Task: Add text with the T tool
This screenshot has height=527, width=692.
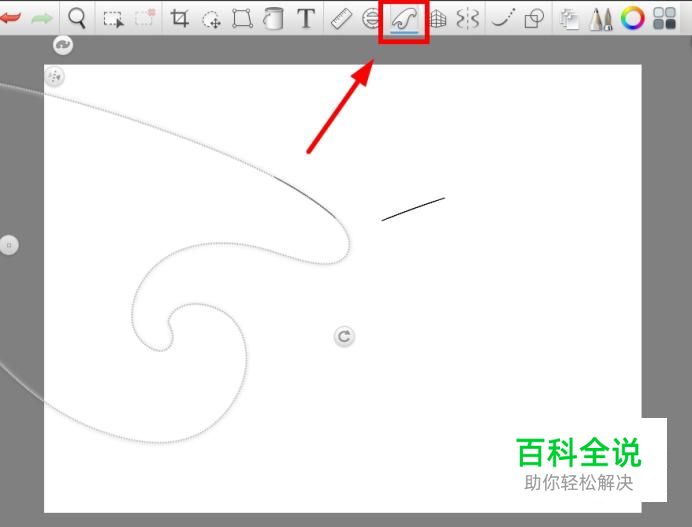Action: (x=306, y=18)
